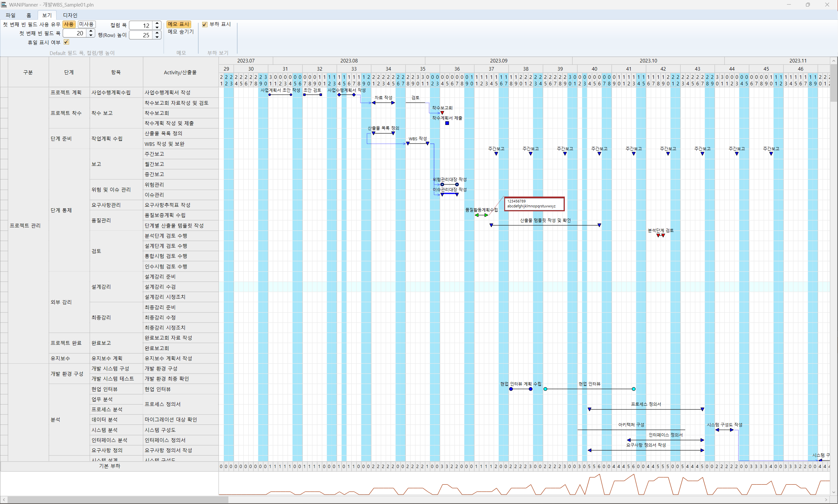Click the 컬럼 폭 value input field

click(141, 26)
